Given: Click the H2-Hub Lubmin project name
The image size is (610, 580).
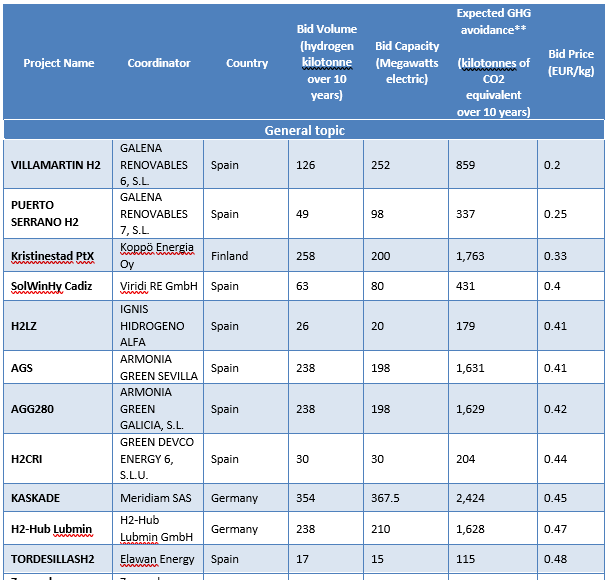Looking at the screenshot, I should pos(51,529).
